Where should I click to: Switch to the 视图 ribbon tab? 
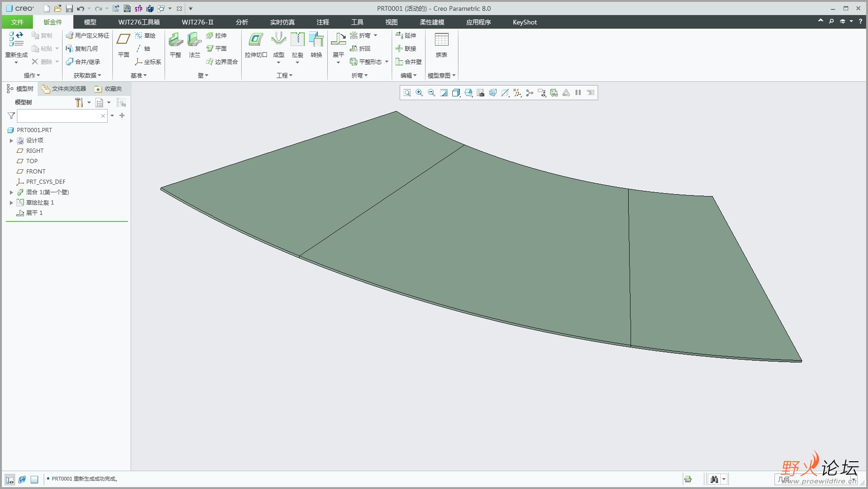tap(391, 22)
